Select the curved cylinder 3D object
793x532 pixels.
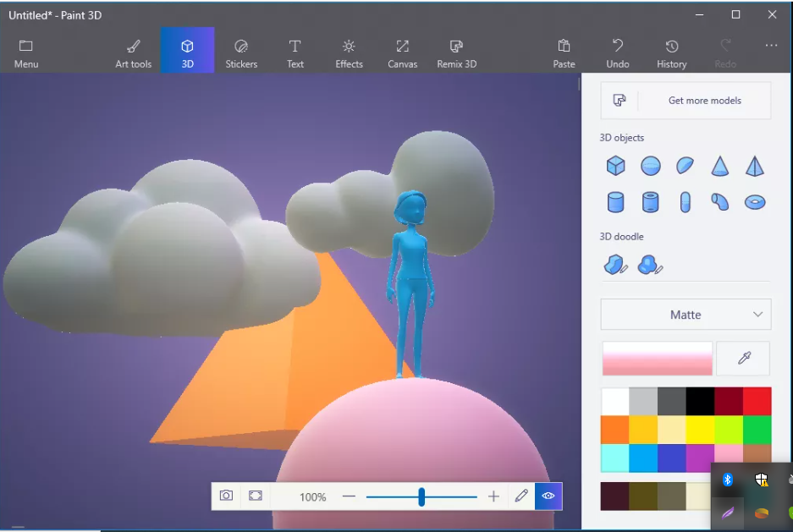[x=719, y=202]
